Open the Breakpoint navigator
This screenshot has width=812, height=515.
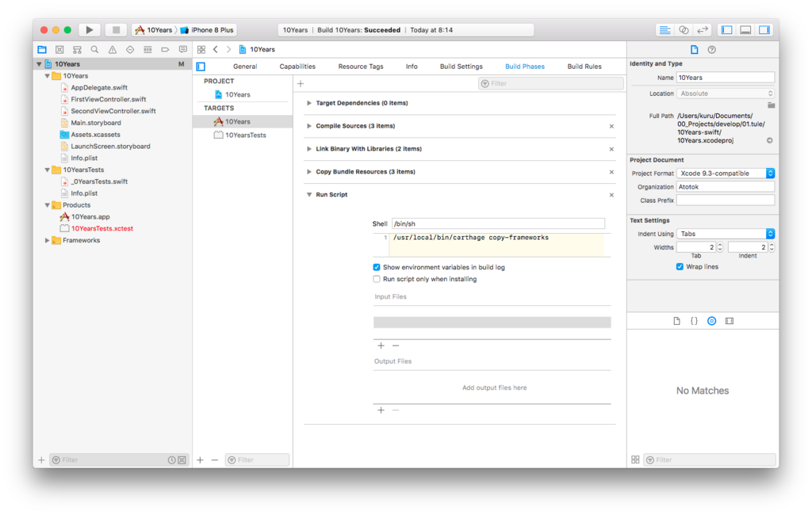pos(165,50)
